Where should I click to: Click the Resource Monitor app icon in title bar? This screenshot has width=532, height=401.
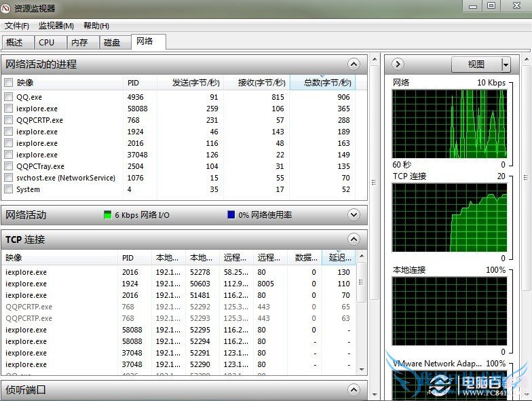(6, 8)
